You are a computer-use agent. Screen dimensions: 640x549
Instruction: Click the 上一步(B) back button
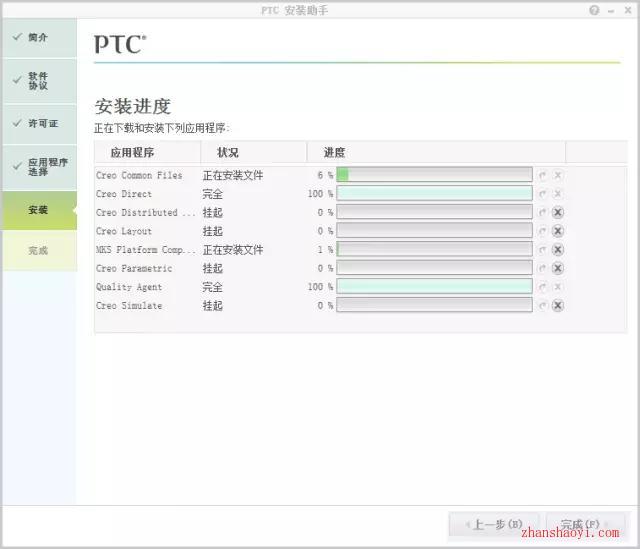click(x=495, y=524)
